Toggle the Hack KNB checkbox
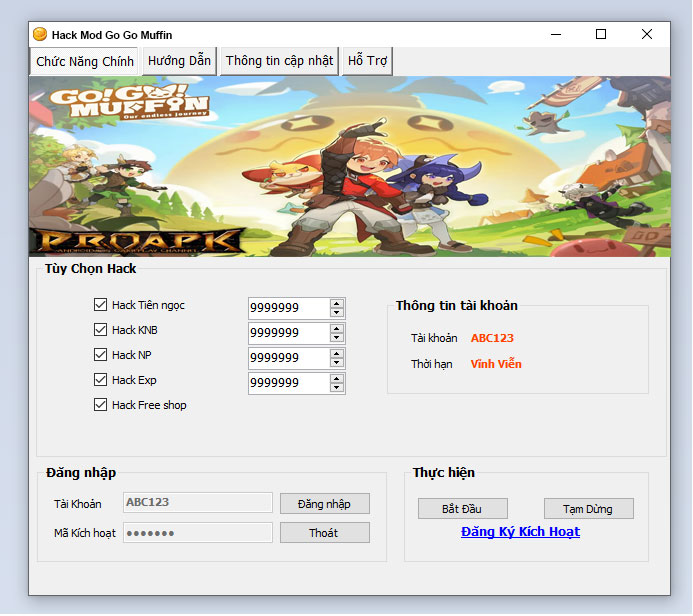Screen dimensions: 693x616 click(x=100, y=330)
